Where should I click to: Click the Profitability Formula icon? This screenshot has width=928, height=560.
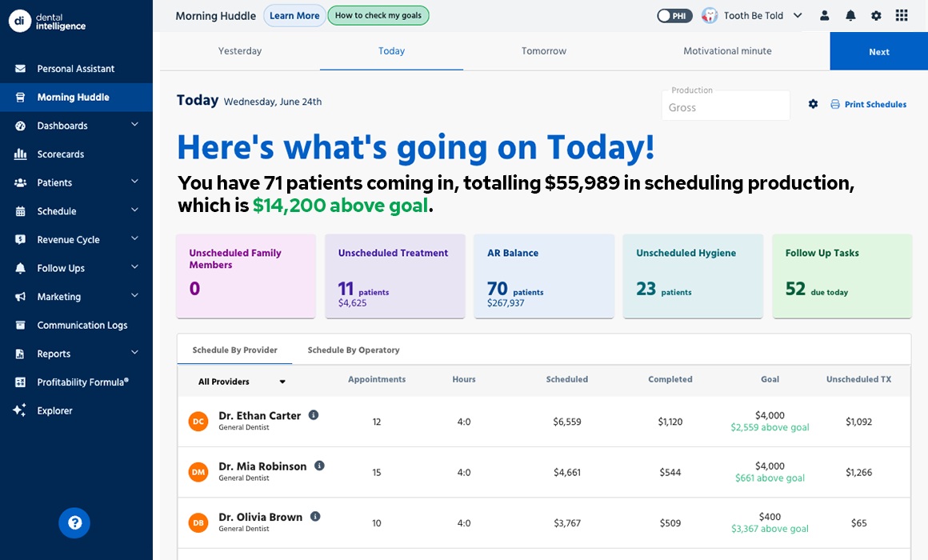click(20, 382)
